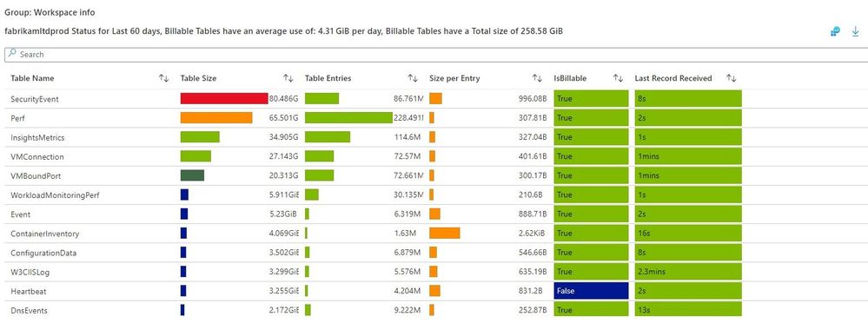Focus the Search input field
Viewport: 868px width, 323px height.
[x=436, y=54]
